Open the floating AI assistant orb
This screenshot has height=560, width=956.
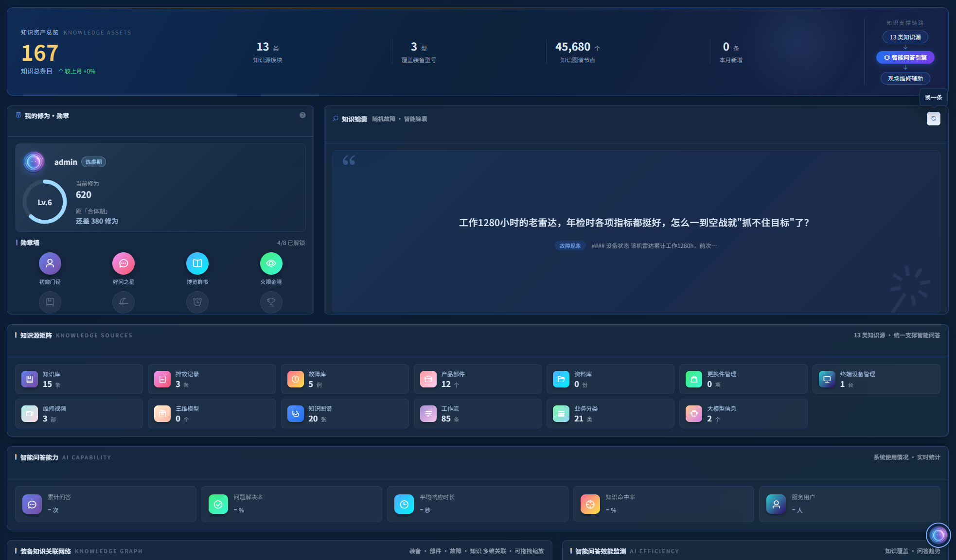(938, 535)
